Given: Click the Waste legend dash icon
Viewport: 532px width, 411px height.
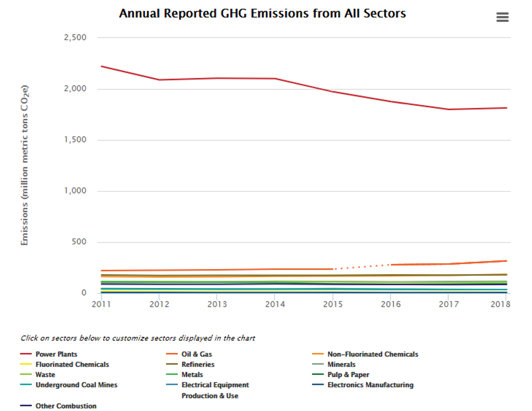Looking at the screenshot, I should (26, 374).
